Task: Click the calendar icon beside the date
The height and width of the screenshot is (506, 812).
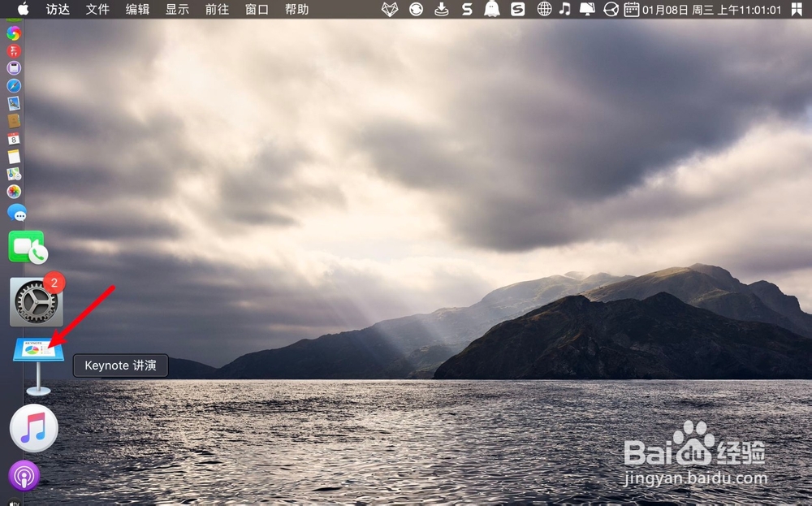Action: click(x=631, y=9)
